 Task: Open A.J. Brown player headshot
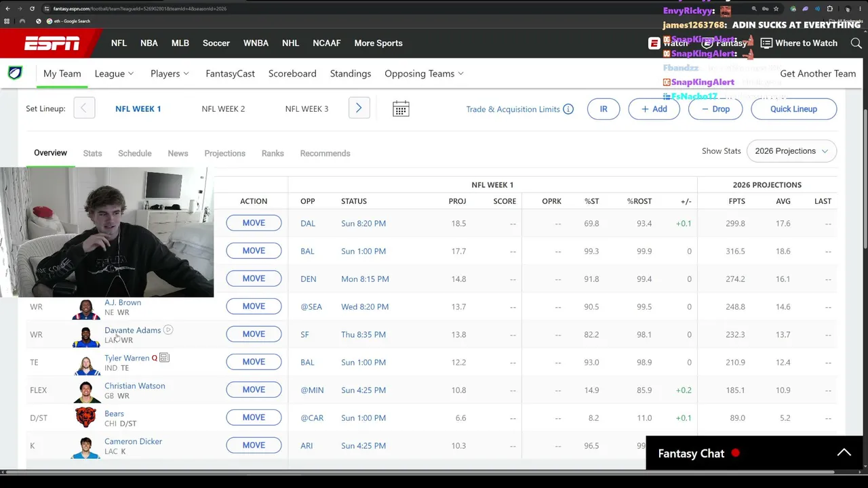[85, 309]
